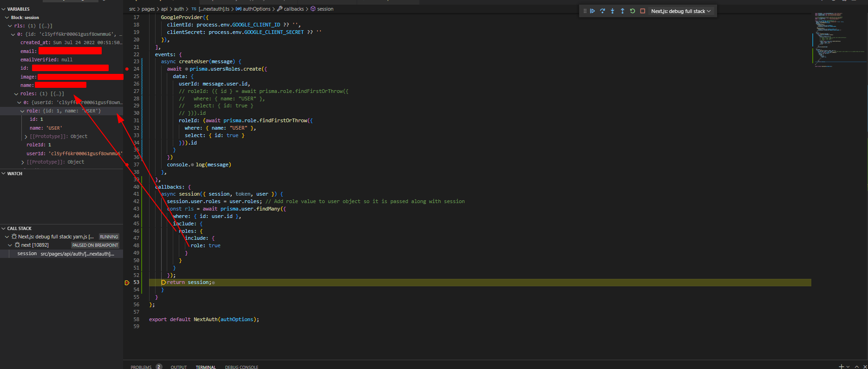Image resolution: width=868 pixels, height=369 pixels.
Task: Click the authOptions breadcrumb symbol
Action: 256,9
